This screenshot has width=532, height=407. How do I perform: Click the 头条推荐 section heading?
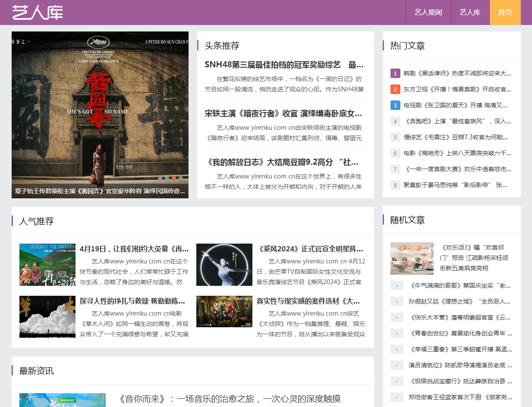pyautogui.click(x=222, y=46)
